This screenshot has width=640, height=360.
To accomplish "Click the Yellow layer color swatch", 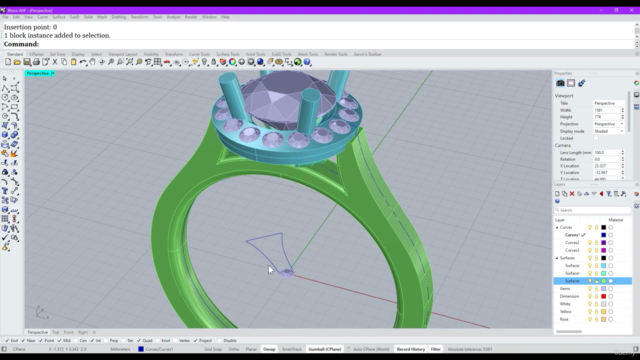I will tap(604, 312).
